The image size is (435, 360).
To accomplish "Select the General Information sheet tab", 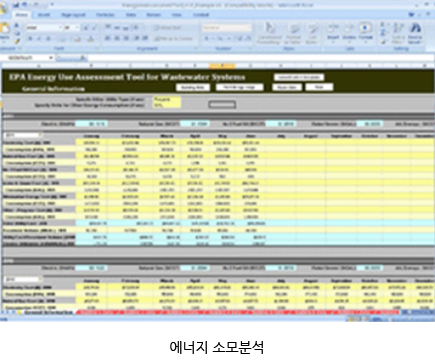I will click(48, 313).
